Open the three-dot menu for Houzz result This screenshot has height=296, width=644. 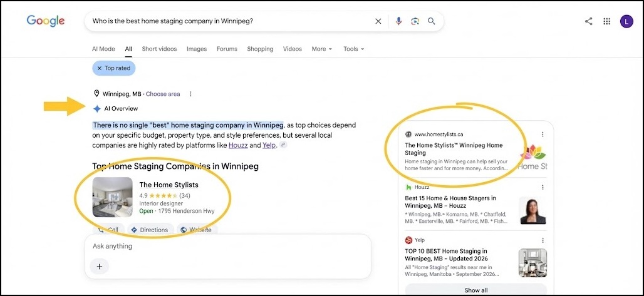[543, 187]
